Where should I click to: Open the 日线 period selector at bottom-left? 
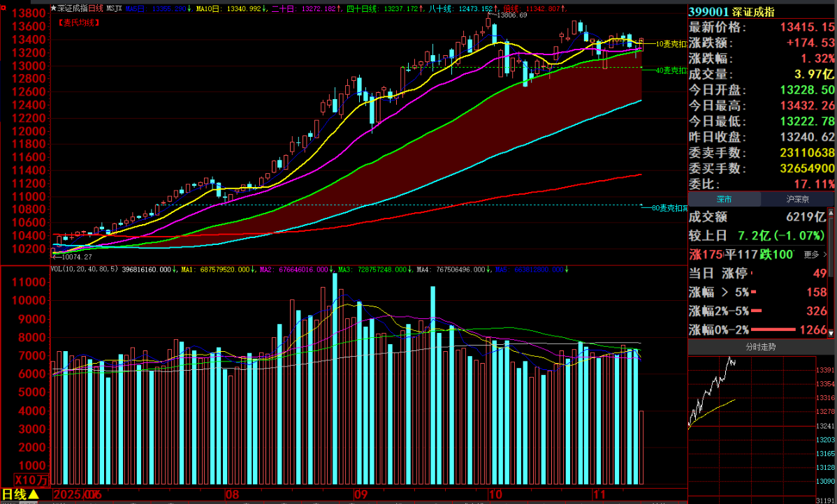point(20,494)
